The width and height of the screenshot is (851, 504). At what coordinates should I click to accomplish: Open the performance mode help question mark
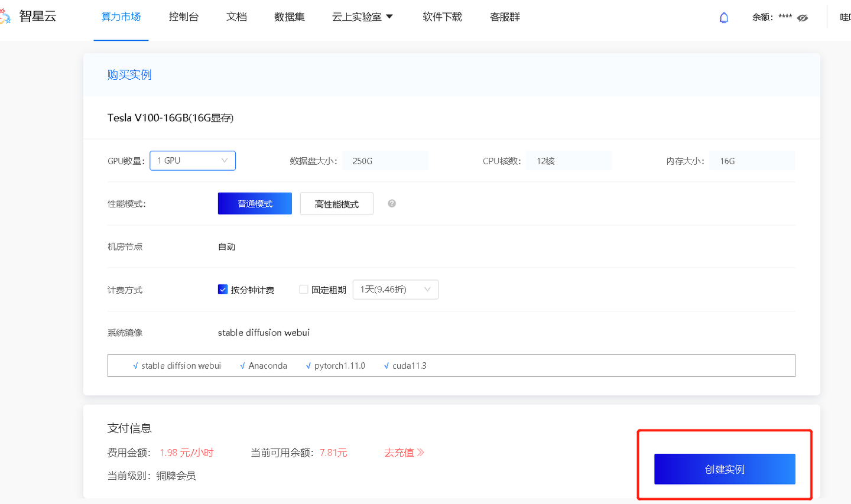[392, 203]
